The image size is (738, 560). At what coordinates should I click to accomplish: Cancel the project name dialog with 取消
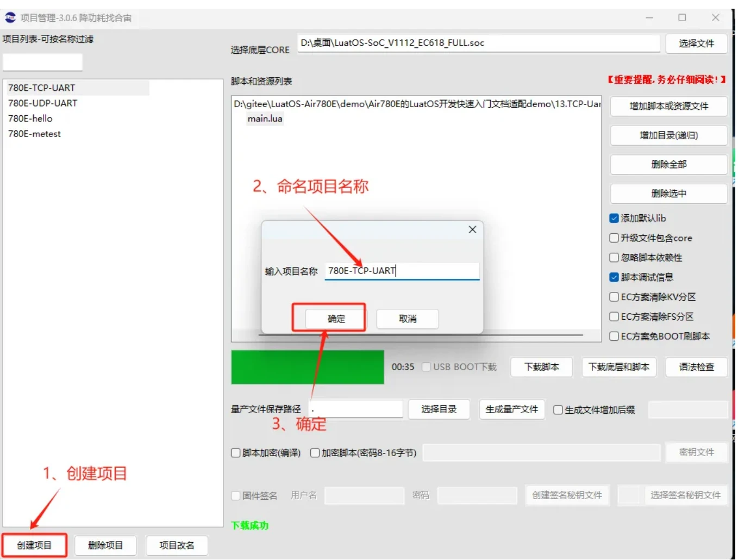pos(407,319)
